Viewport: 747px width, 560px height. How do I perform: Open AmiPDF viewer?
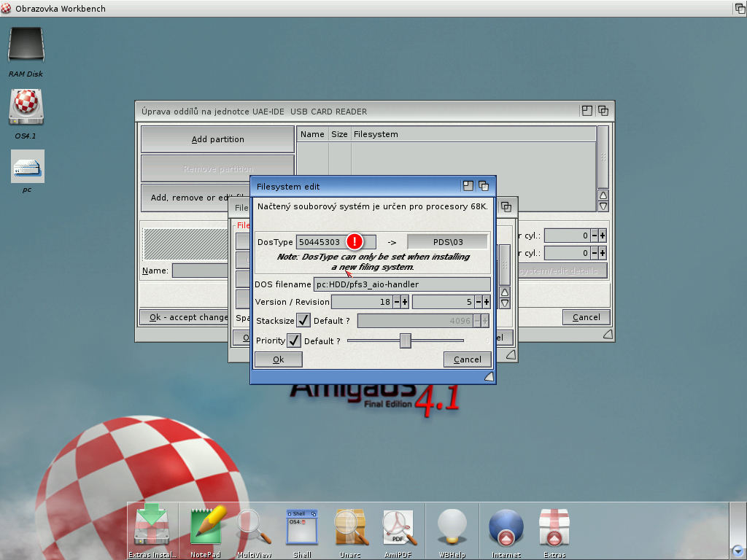point(398,528)
